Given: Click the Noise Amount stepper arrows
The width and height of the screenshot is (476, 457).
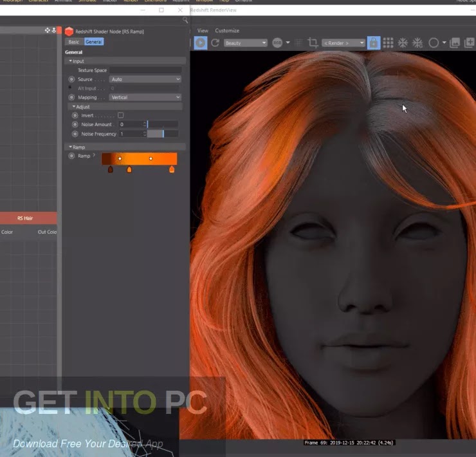Looking at the screenshot, I should click(x=145, y=124).
